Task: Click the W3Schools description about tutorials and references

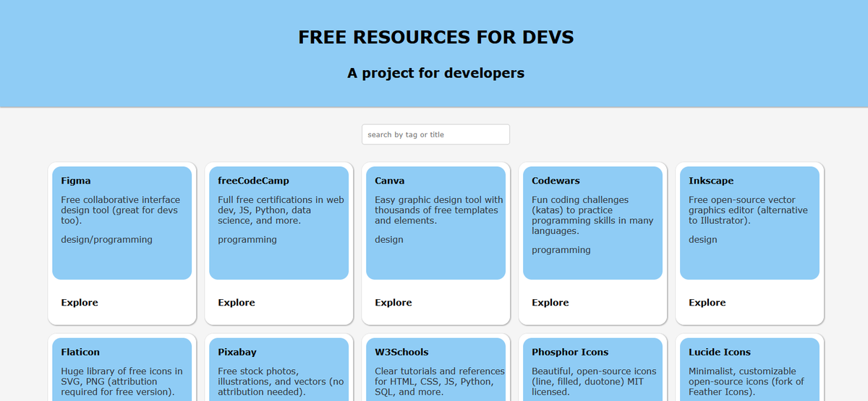Action: click(440, 381)
